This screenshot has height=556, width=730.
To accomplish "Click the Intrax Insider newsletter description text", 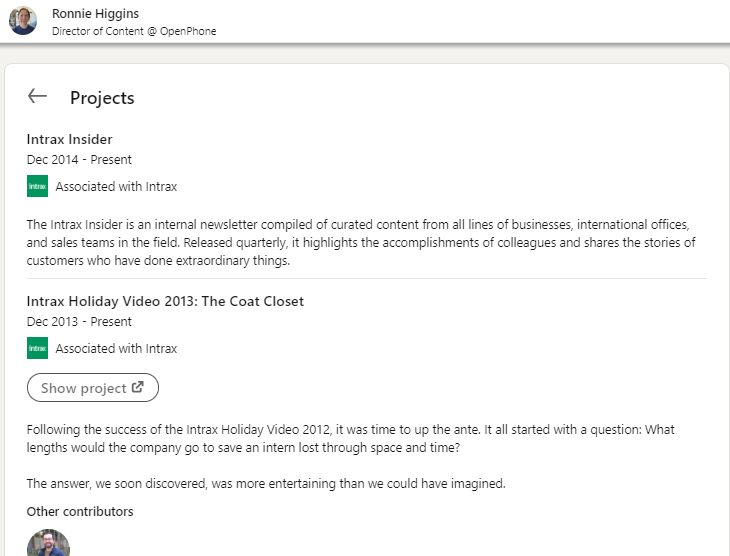I will 361,242.
